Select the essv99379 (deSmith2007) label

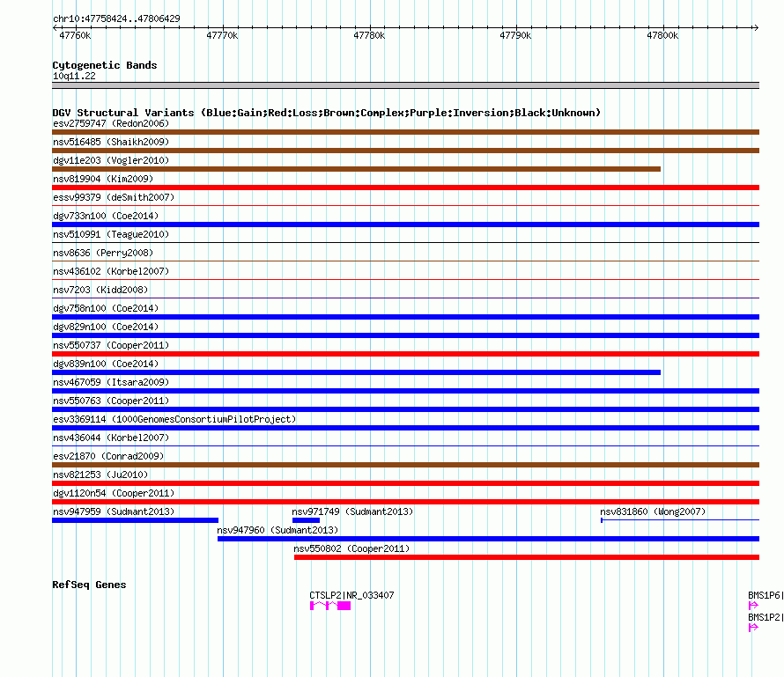point(114,197)
